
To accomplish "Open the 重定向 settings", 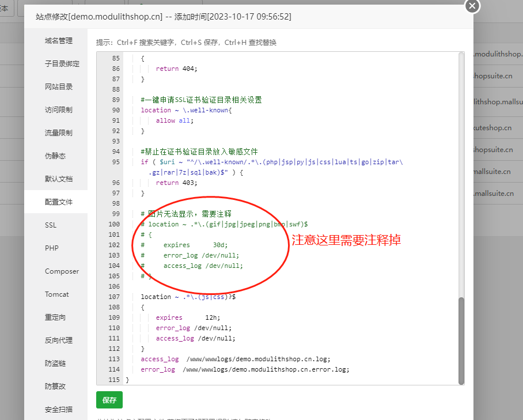I will (55, 317).
